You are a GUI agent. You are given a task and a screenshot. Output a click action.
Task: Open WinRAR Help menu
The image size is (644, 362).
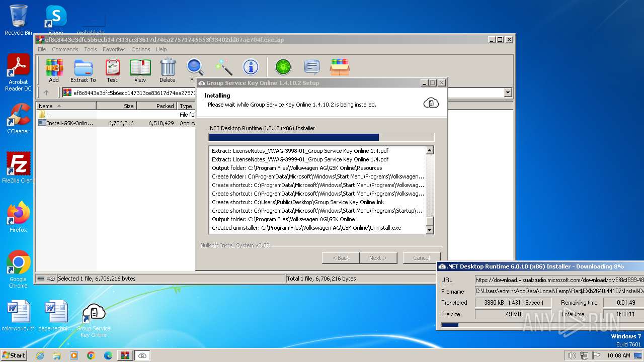click(161, 49)
